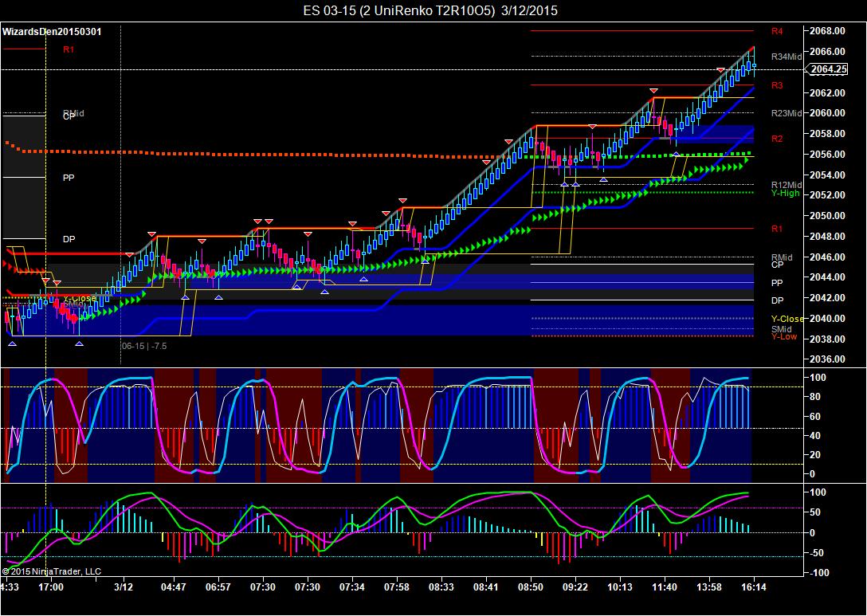Select the R3 pivot label
Screen dimensions: 867x616
click(x=777, y=86)
